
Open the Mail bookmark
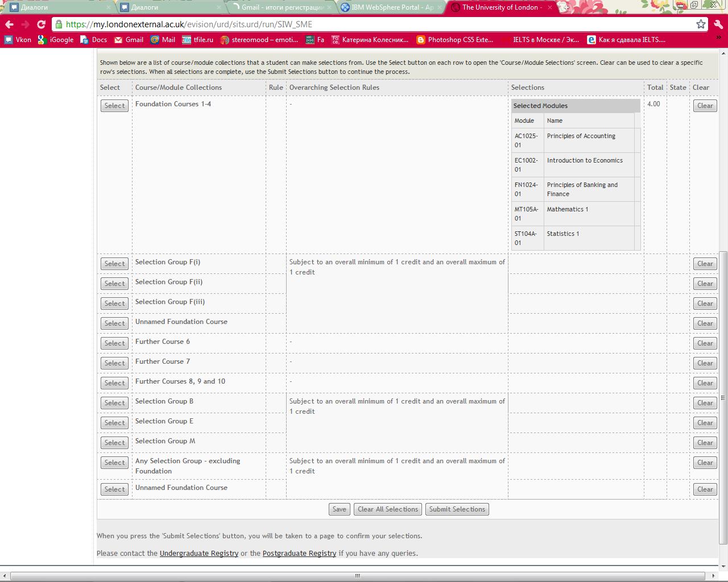pyautogui.click(x=163, y=40)
